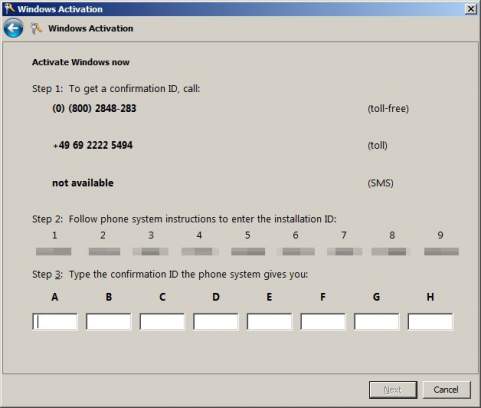Click the blurred installation ID group 5
Image resolution: width=481 pixels, height=408 pixels.
[x=248, y=251]
